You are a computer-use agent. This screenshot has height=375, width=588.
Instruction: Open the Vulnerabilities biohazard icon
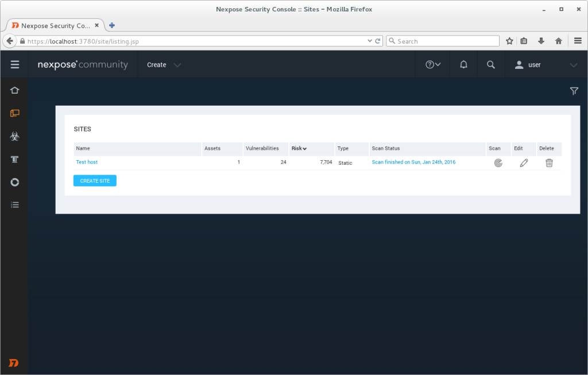coord(14,136)
